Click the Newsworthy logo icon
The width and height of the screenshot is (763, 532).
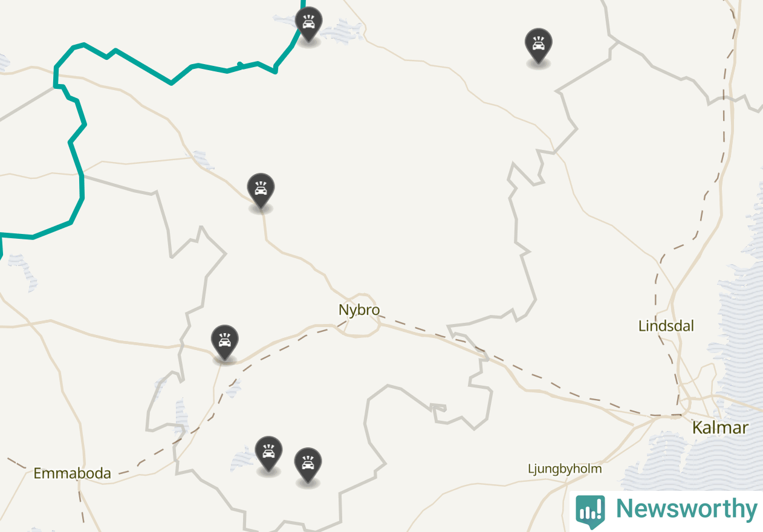(x=590, y=511)
